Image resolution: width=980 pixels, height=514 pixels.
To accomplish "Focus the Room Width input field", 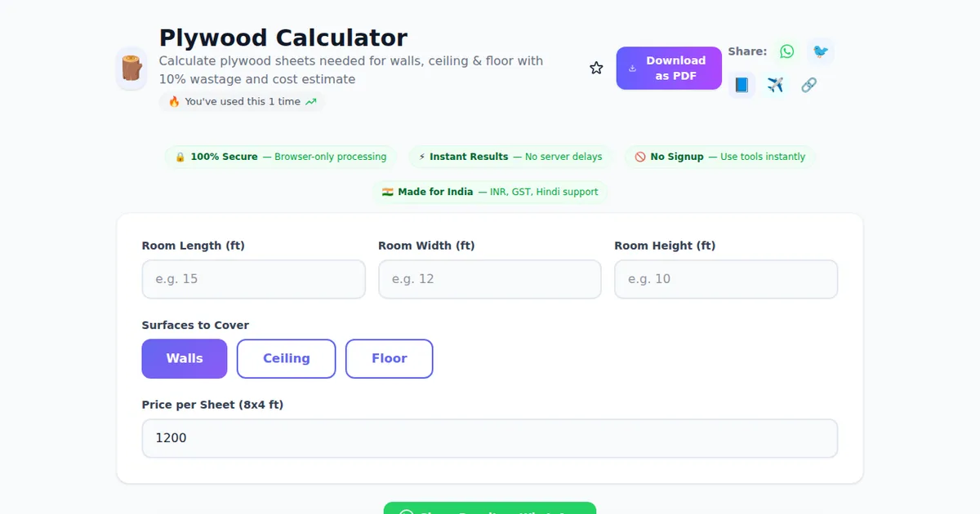I will 489,279.
